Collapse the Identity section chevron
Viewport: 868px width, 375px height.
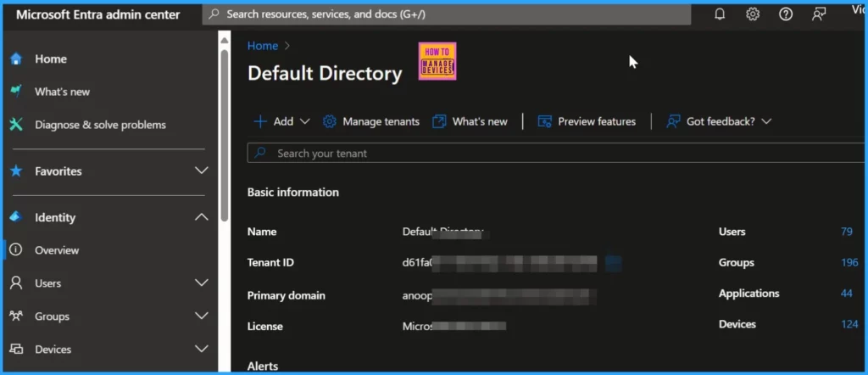tap(202, 217)
